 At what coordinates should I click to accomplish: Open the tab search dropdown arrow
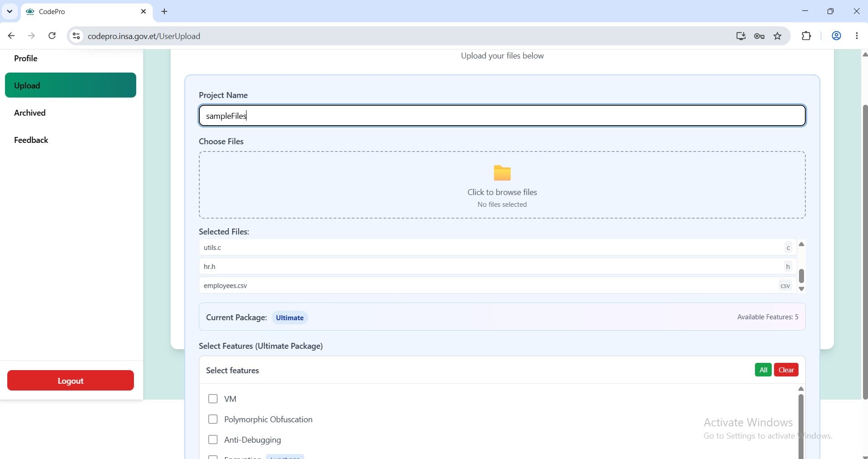pos(10,11)
